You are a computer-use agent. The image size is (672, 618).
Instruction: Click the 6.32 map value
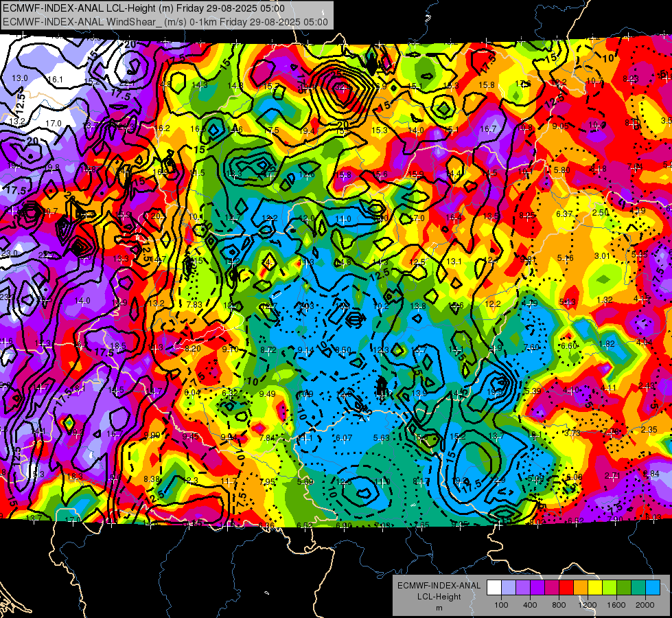pyautogui.click(x=230, y=392)
